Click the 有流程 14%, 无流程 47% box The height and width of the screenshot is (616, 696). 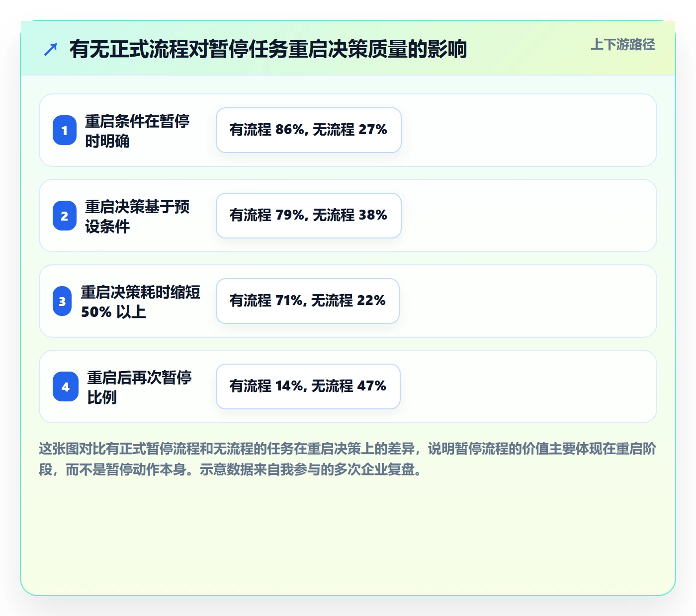tap(308, 386)
